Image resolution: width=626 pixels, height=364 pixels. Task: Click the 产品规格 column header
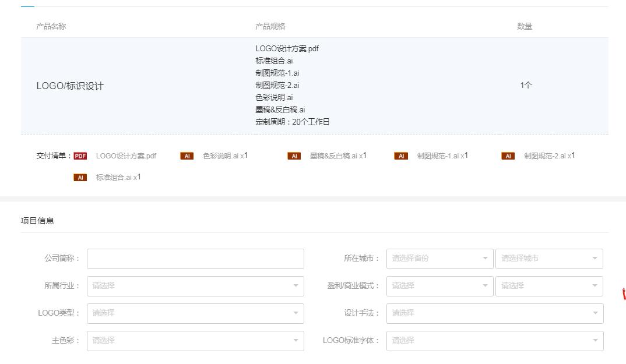click(x=270, y=26)
